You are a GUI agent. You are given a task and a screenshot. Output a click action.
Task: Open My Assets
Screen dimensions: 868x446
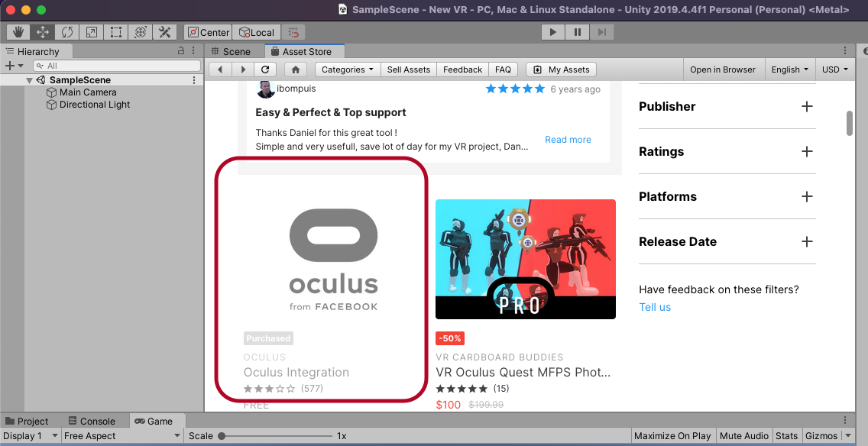562,69
